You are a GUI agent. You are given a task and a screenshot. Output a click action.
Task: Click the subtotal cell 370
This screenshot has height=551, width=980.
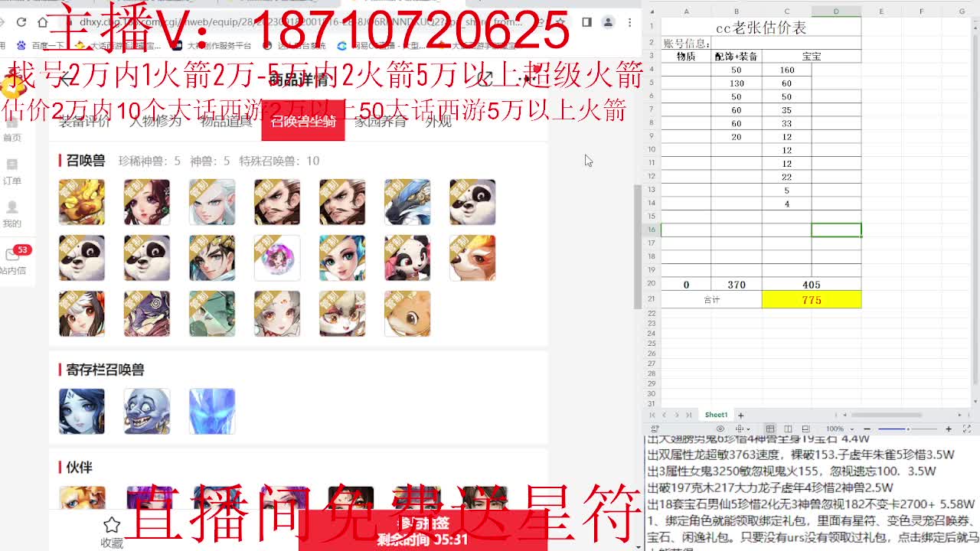737,285
